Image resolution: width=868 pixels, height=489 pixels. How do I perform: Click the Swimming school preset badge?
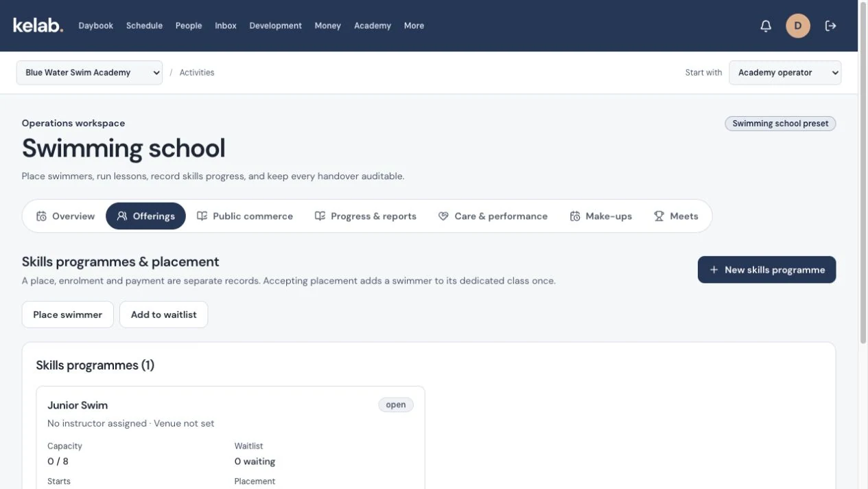(x=780, y=124)
